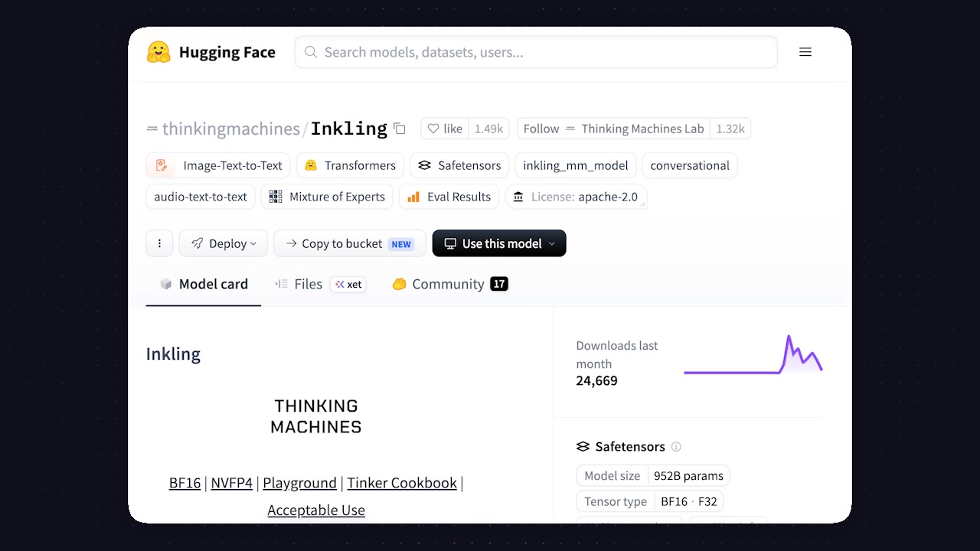Copy the model name to clipboard
The height and width of the screenshot is (551, 980).
[400, 129]
